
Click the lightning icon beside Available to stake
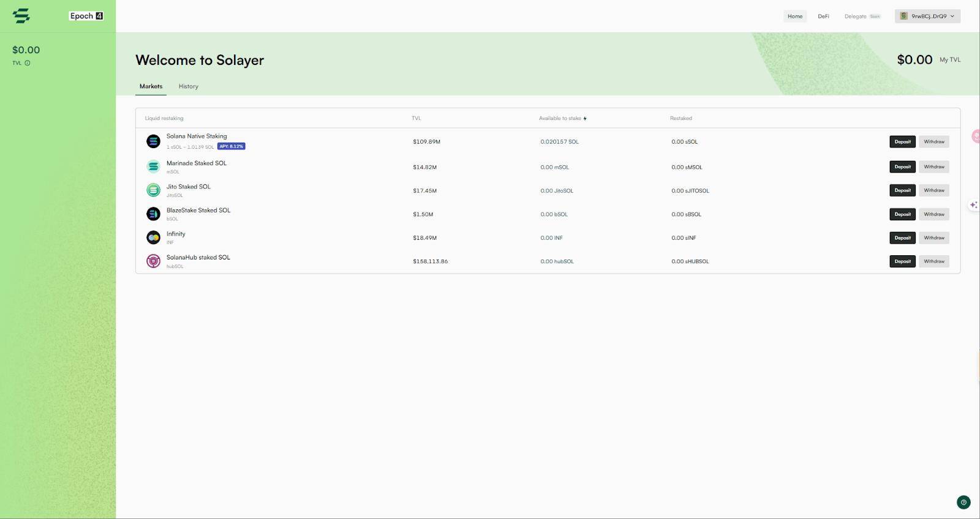coord(585,119)
